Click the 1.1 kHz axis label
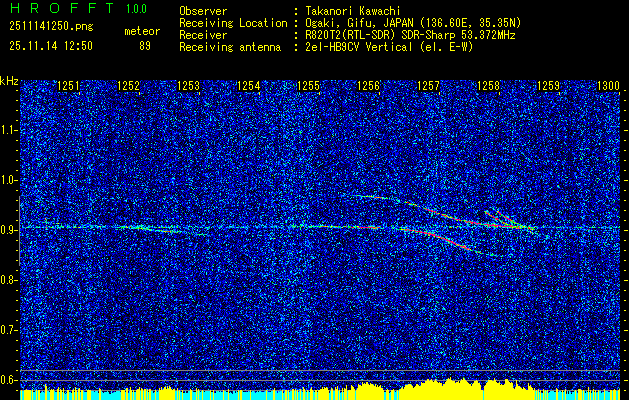 (7, 130)
